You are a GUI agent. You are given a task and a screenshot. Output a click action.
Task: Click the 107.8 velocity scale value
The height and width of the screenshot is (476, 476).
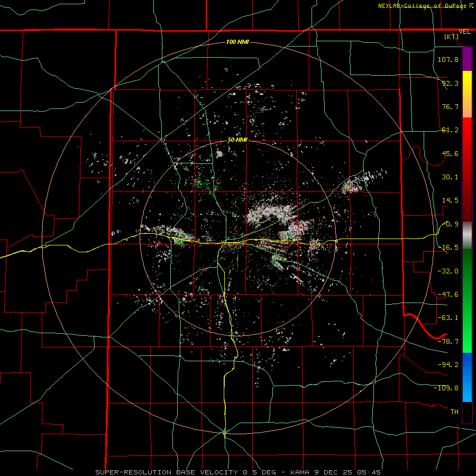point(448,59)
